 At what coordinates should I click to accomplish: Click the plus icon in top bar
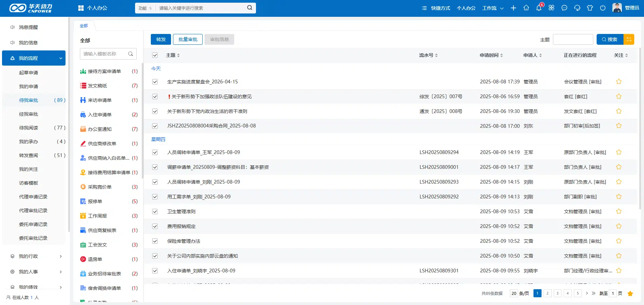pos(513,8)
